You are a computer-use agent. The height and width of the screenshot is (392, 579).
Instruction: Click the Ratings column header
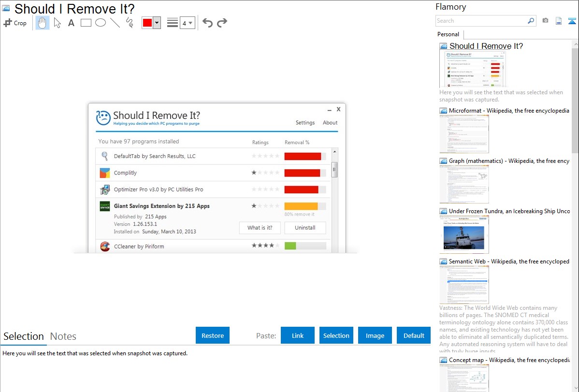tap(261, 143)
